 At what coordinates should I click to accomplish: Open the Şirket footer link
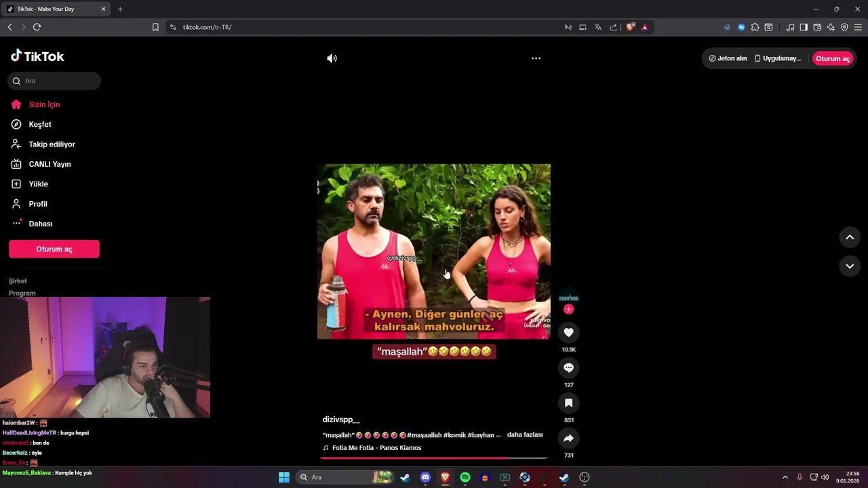click(x=18, y=281)
